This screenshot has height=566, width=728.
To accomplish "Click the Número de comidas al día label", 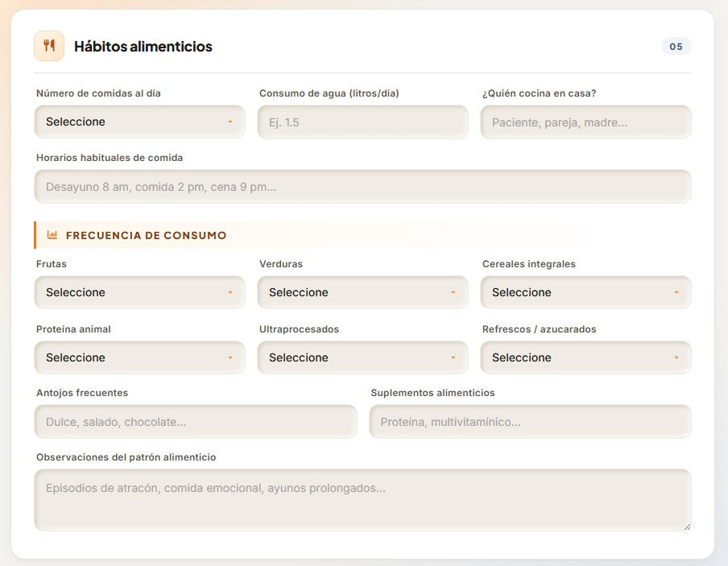I will tap(98, 93).
